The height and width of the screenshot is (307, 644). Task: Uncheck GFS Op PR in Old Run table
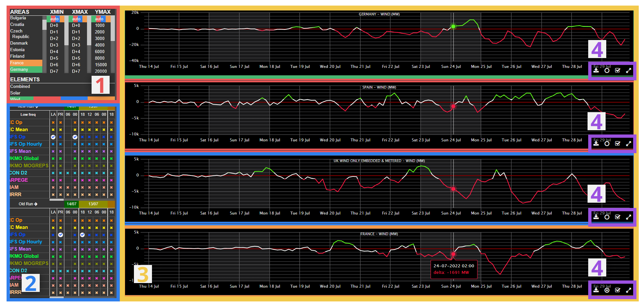tap(60, 235)
